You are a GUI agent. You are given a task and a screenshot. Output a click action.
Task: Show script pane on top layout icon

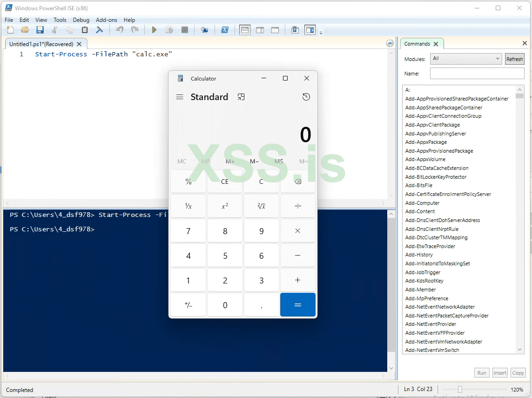point(245,30)
